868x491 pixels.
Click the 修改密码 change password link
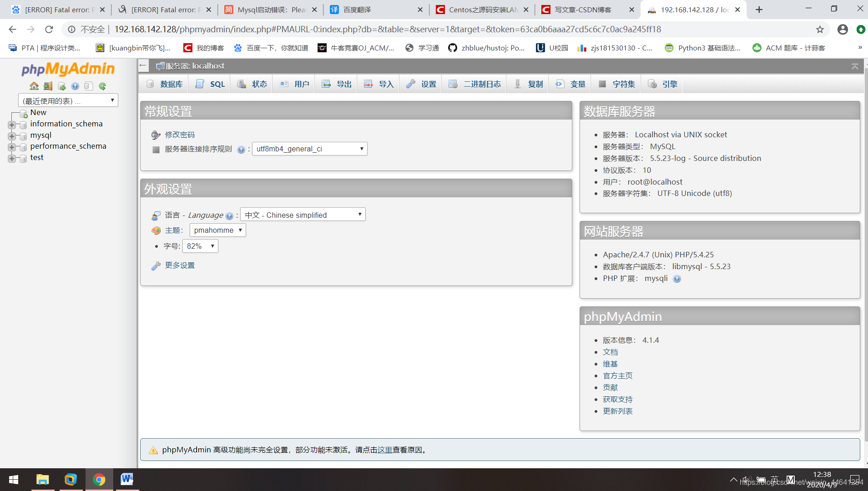click(180, 135)
